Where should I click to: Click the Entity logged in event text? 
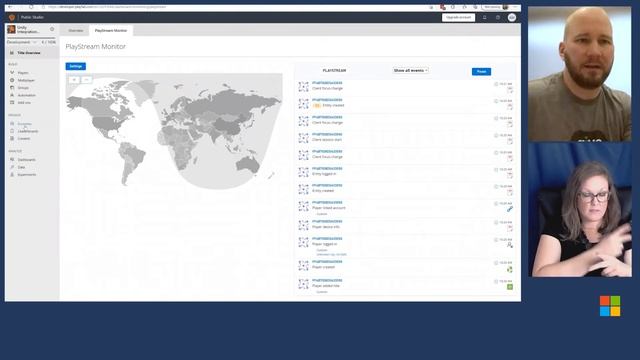[x=324, y=174]
